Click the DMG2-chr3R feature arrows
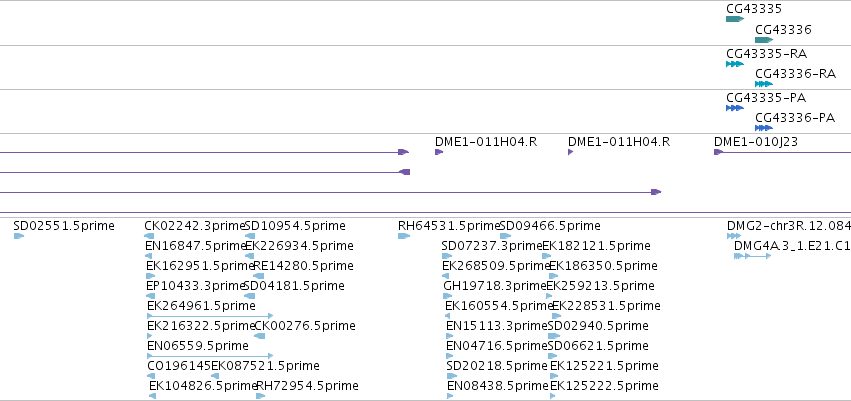The height and width of the screenshot is (401, 851). pos(734,236)
